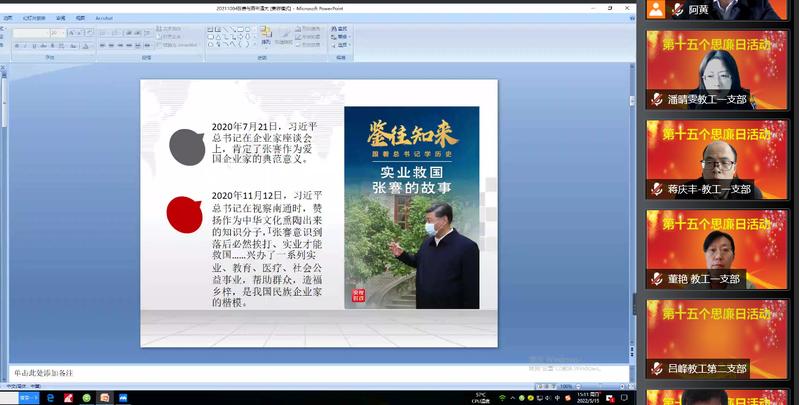Click the zoom out minus button
This screenshot has width=799, height=405.
(x=578, y=387)
